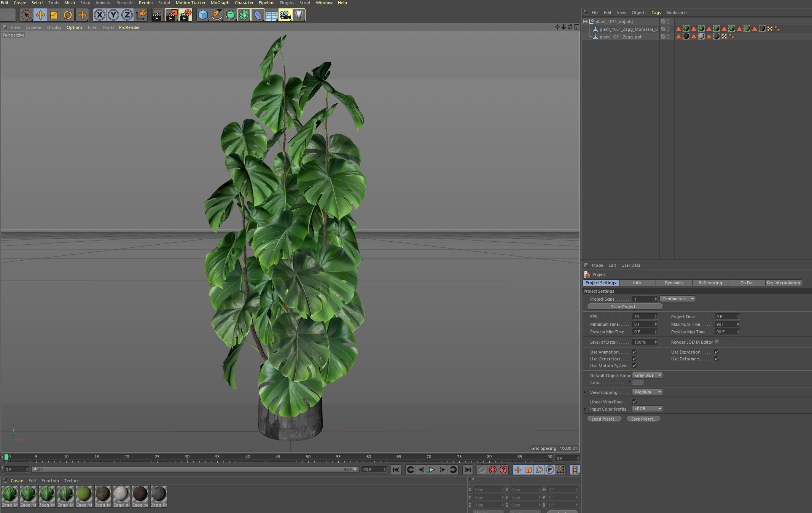Activate the Scale tool in top toolbar
Screen dimensions: 812x513
coord(54,15)
